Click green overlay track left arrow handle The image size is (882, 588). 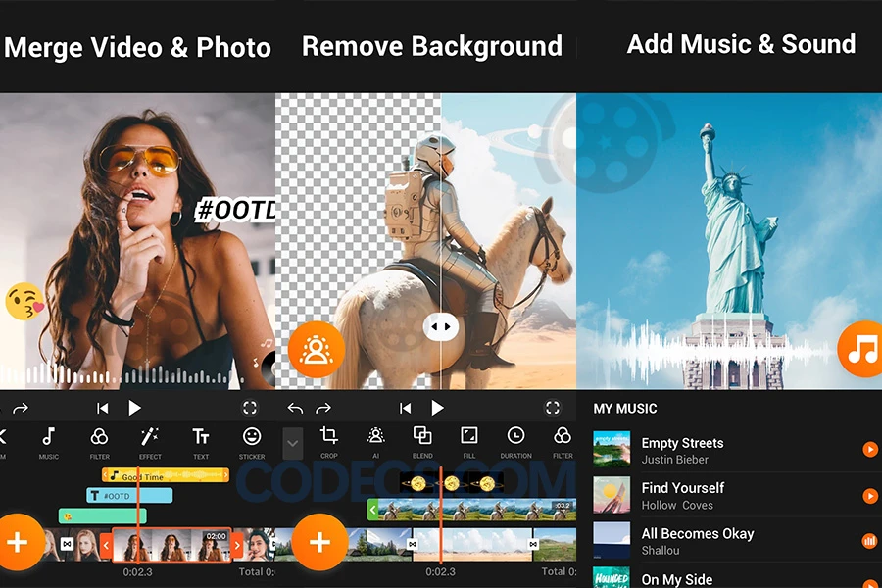372,510
